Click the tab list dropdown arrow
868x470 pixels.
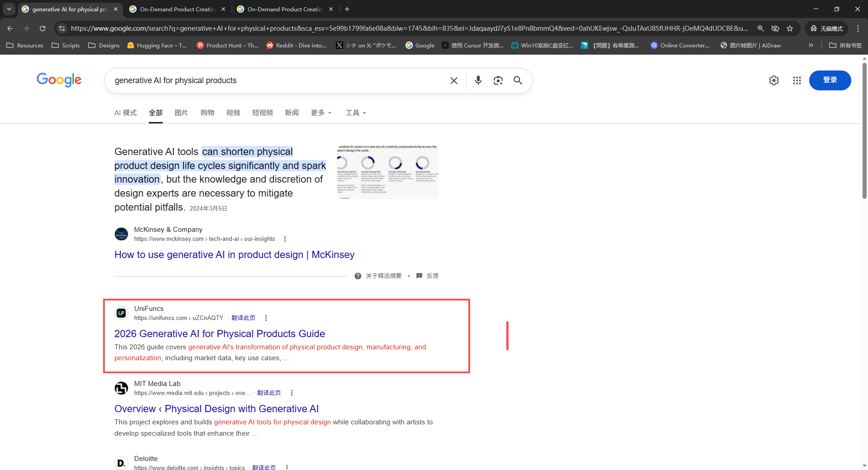(x=9, y=9)
